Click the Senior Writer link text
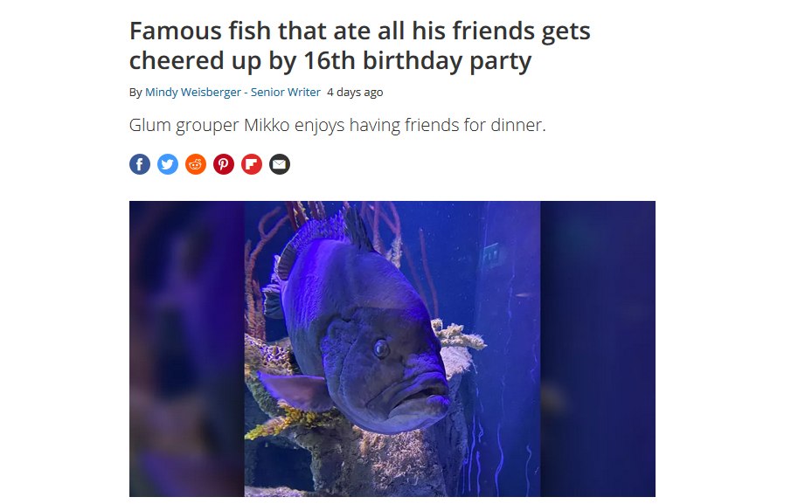 coord(285,92)
